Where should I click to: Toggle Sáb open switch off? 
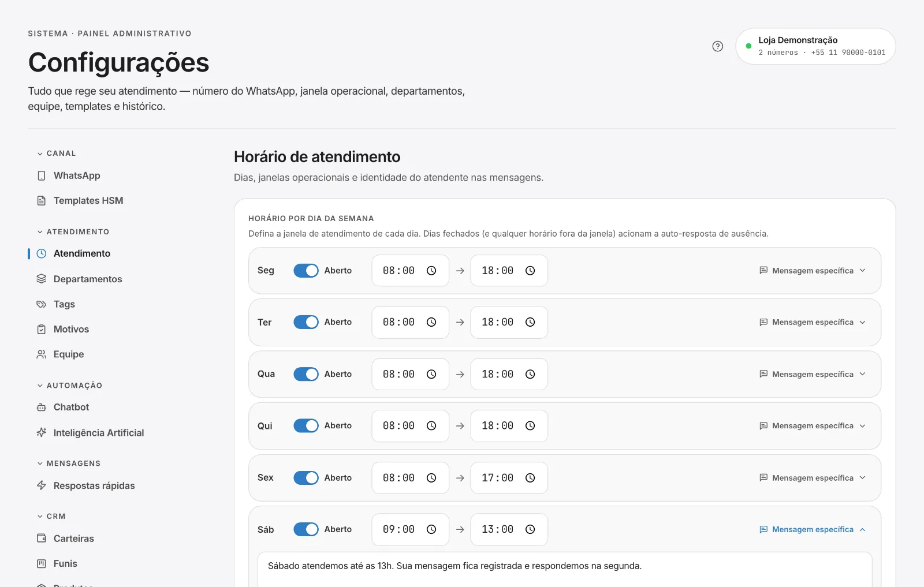[306, 529]
